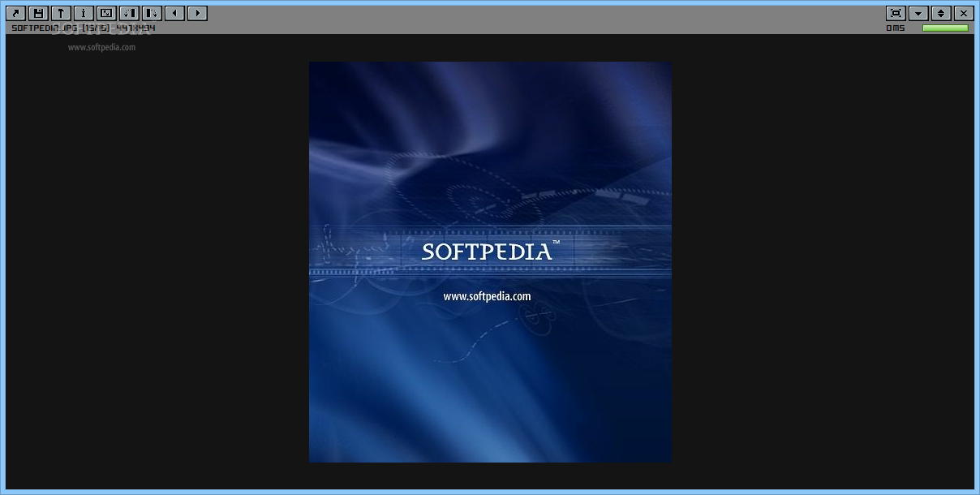The image size is (980, 495).
Task: Rotate image clockwise
Action: (152, 13)
